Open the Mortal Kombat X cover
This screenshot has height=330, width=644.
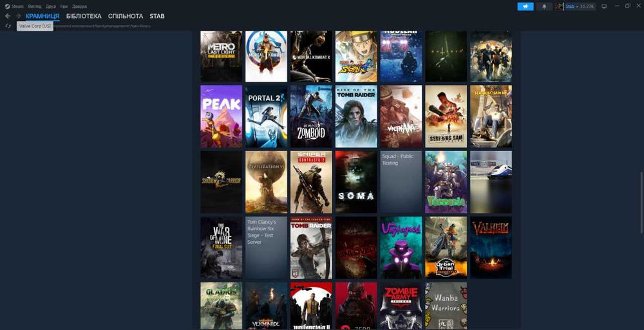(311, 56)
